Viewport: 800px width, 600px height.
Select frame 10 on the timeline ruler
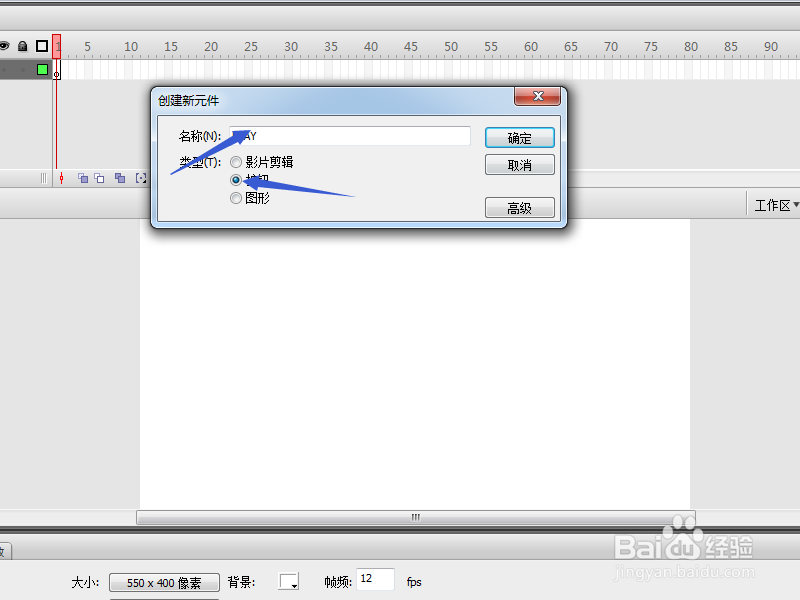[130, 46]
